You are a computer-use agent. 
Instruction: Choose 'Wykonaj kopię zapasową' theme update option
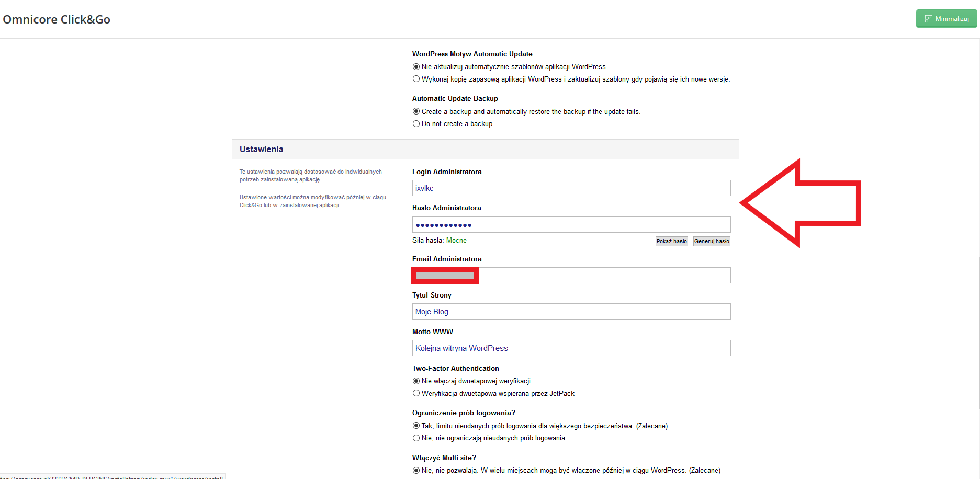416,79
